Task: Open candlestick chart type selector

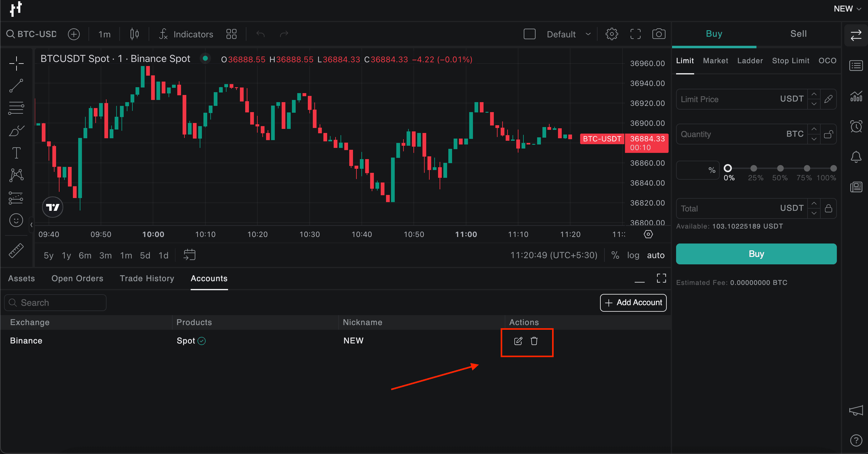Action: click(135, 34)
